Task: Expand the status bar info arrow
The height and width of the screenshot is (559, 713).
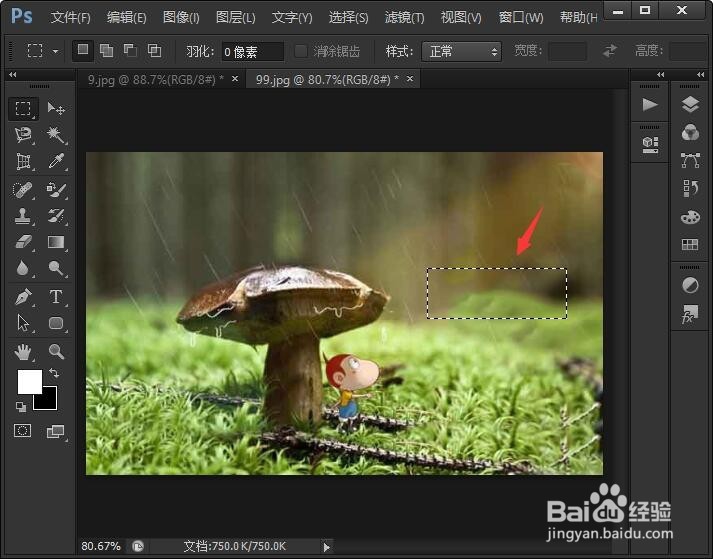Action: pos(326,547)
